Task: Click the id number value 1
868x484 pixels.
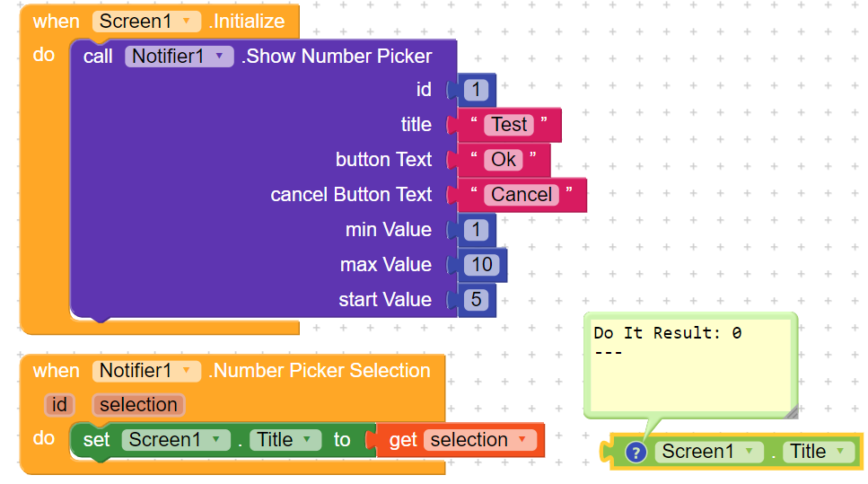Action: (x=476, y=90)
